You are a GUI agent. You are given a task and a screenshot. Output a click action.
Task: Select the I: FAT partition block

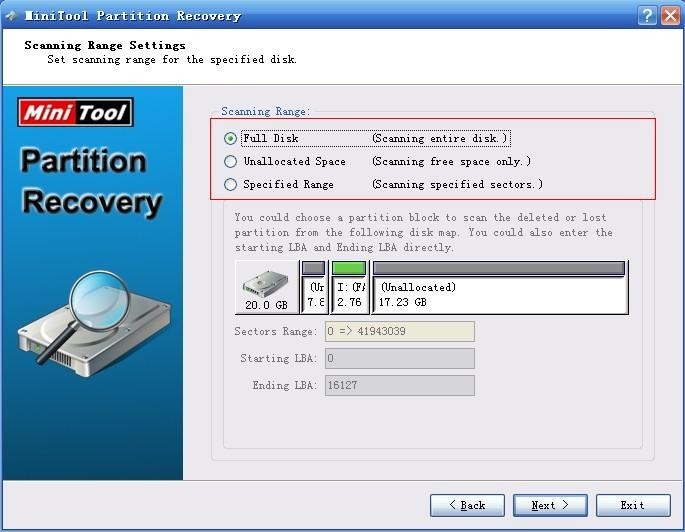point(349,287)
